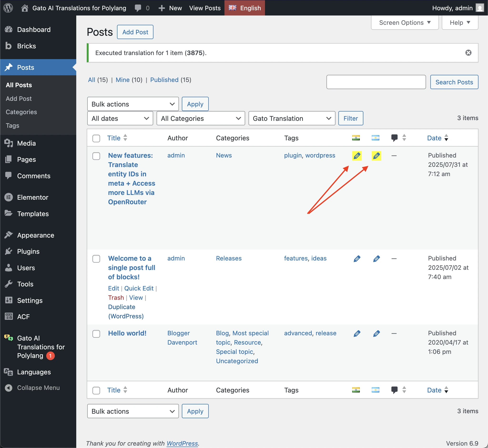This screenshot has width=488, height=448.
Task: Edit Hindi translation of Welcome post
Action: pos(357,259)
